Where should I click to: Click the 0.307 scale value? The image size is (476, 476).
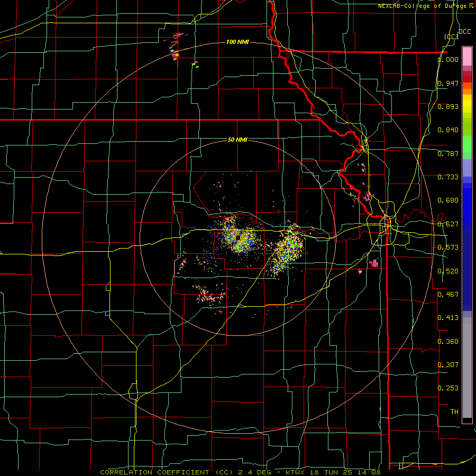(448, 365)
